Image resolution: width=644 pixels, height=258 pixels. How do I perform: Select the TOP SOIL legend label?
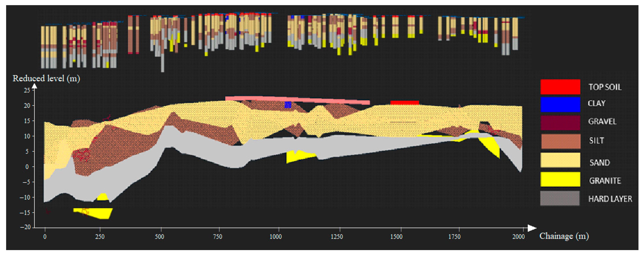click(x=605, y=87)
